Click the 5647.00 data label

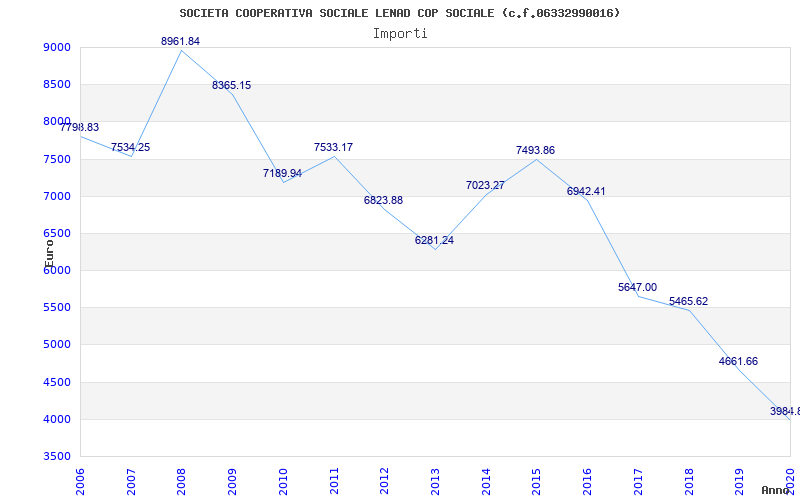coord(637,287)
